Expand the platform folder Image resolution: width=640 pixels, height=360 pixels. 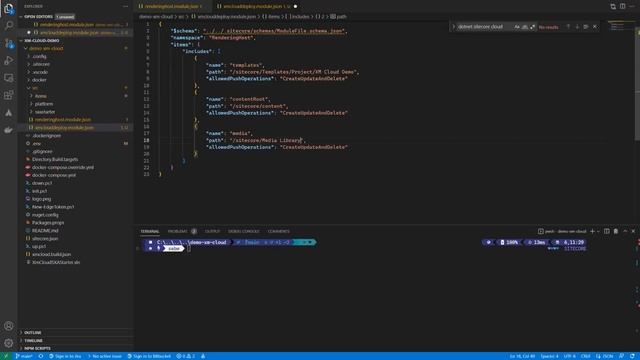pyautogui.click(x=44, y=104)
